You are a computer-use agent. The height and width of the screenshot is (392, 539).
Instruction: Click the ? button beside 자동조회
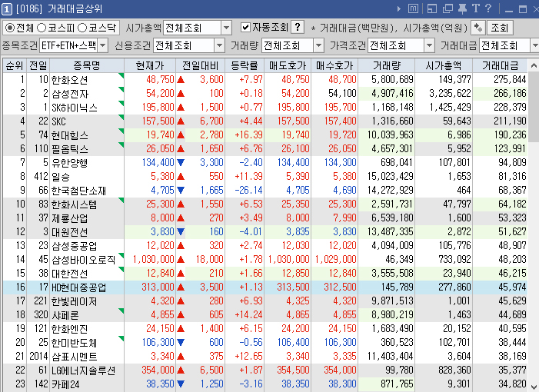[x=298, y=27]
